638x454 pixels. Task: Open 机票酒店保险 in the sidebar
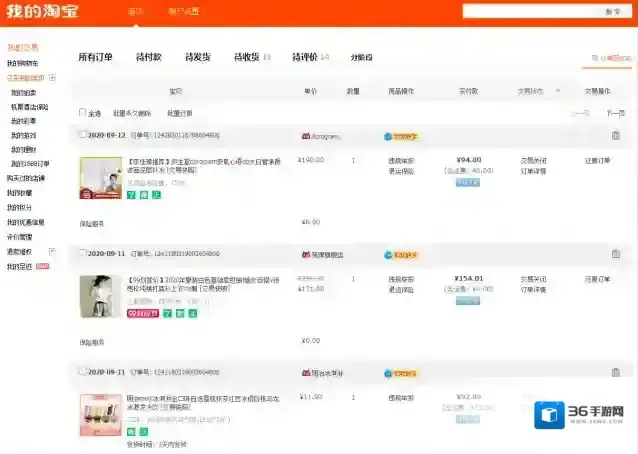30,107
